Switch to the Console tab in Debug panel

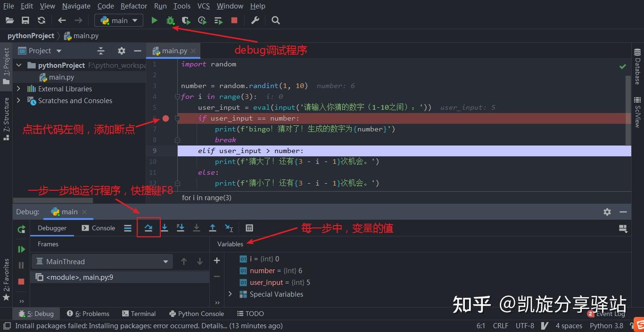point(98,228)
